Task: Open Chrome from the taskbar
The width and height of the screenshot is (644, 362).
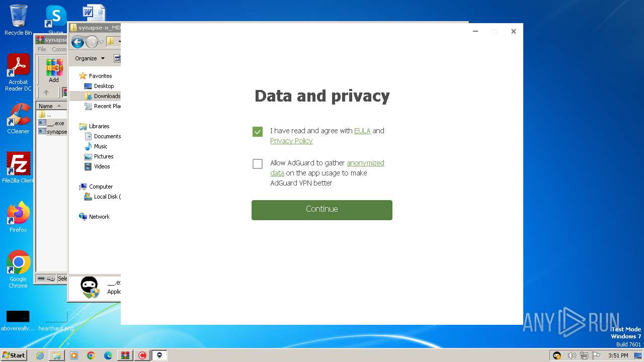Action: pyautogui.click(x=91, y=355)
